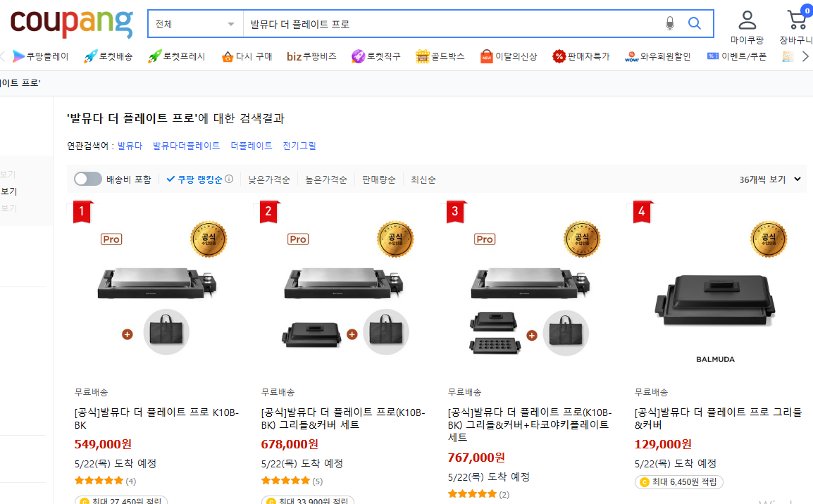
Task: Open the 전체 search category dropdown
Action: tap(195, 24)
